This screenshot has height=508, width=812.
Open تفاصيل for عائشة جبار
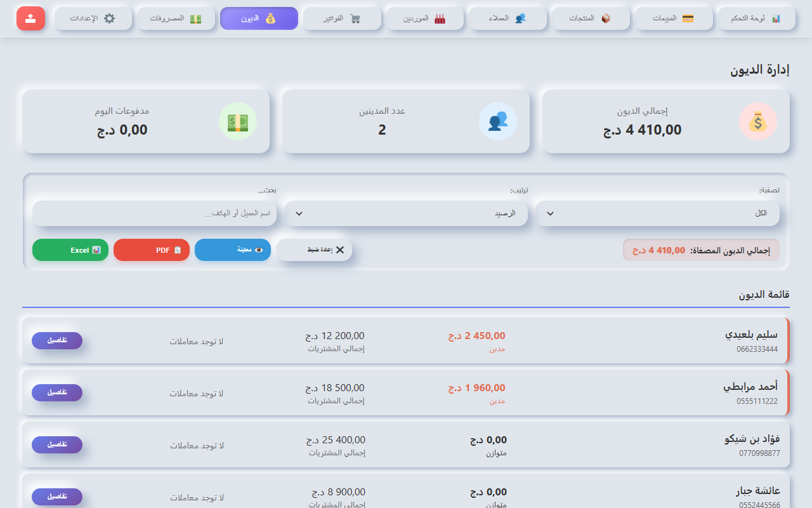point(57,497)
